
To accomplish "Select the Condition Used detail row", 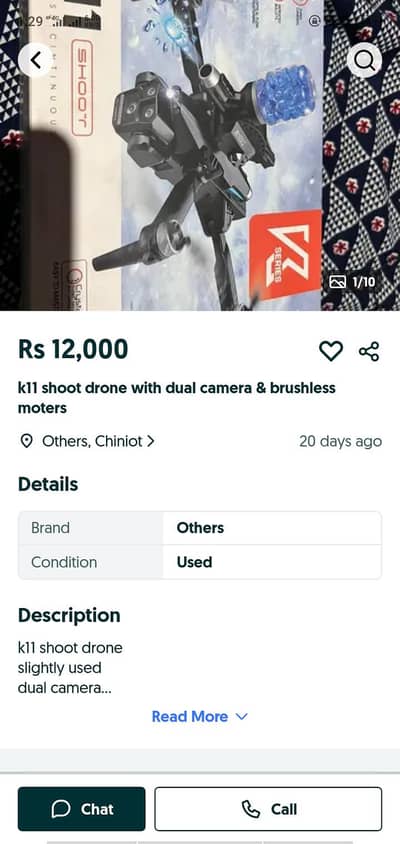I will [200, 562].
